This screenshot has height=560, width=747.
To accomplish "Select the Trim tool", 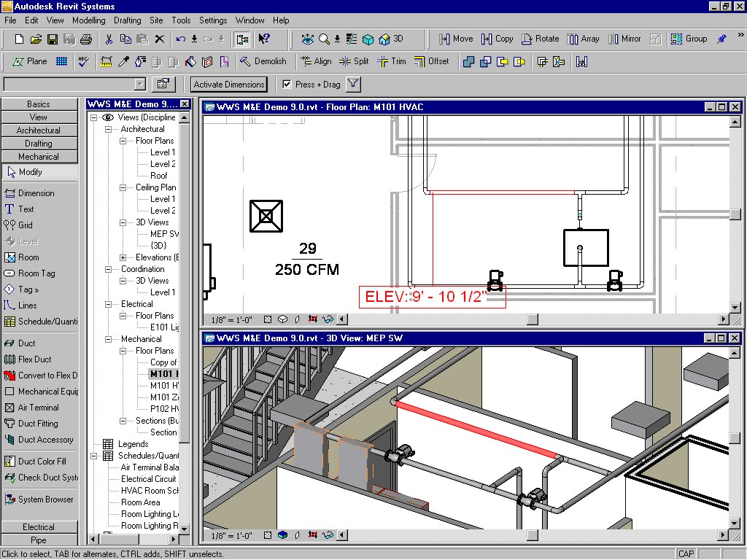I will [x=392, y=61].
